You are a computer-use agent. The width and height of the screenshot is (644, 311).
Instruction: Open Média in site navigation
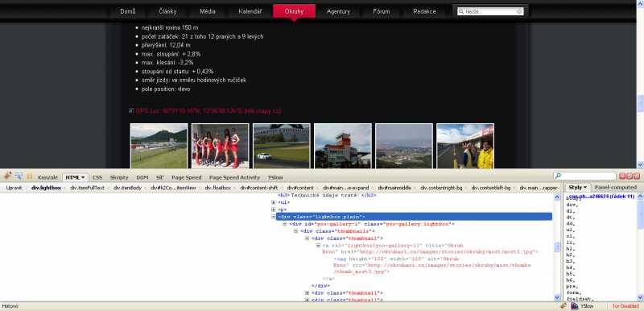[208, 11]
